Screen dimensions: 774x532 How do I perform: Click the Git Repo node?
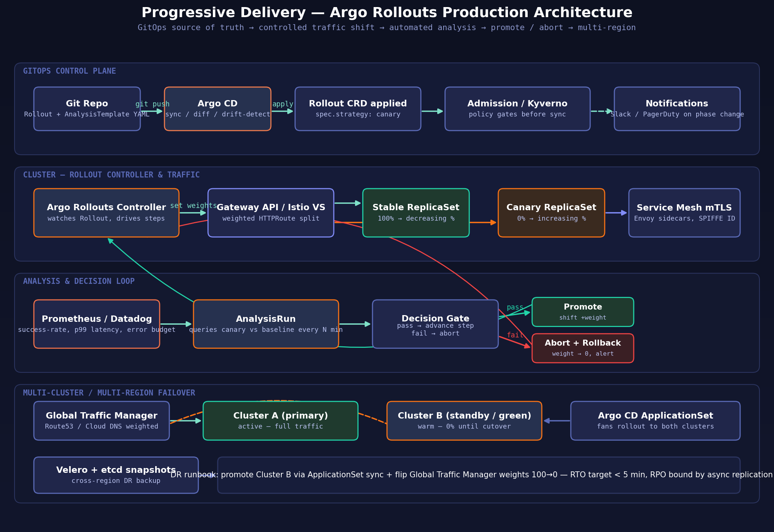click(87, 109)
